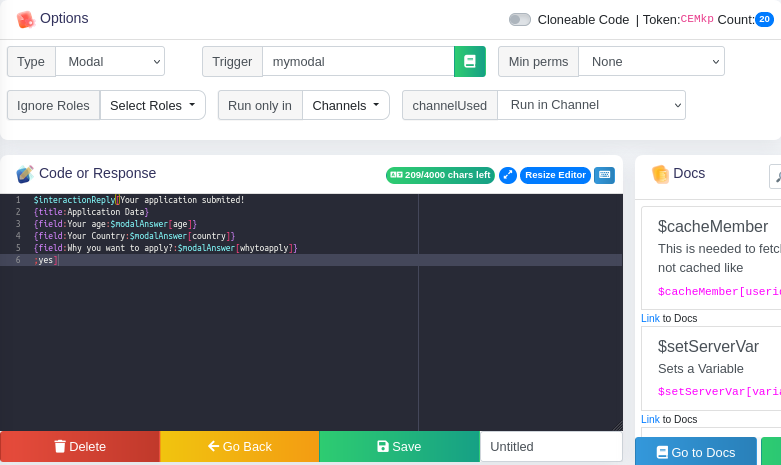Click the Go to Docs button
Screen dimensions: 781x465
coord(696,452)
